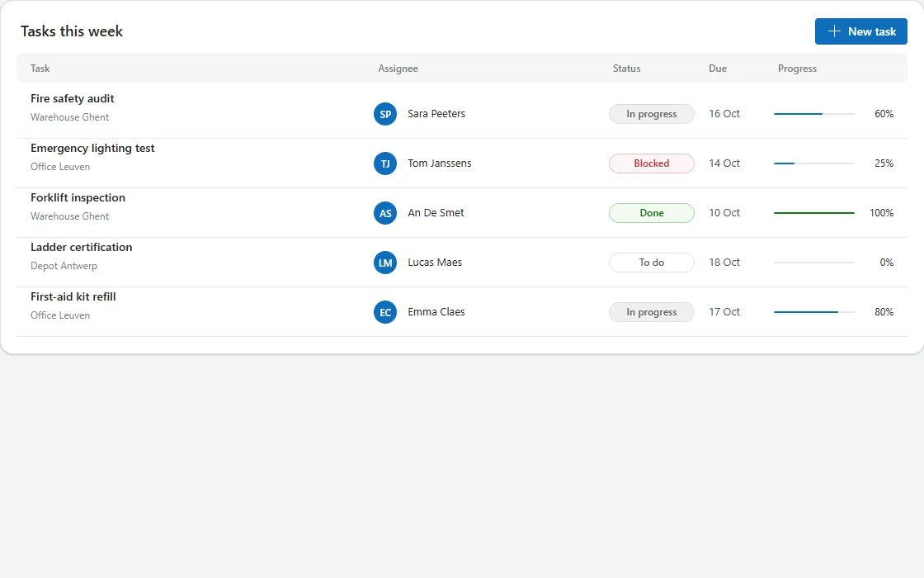The height and width of the screenshot is (578, 924).
Task: Click the EC avatar for Emma Claes
Action: (385, 312)
